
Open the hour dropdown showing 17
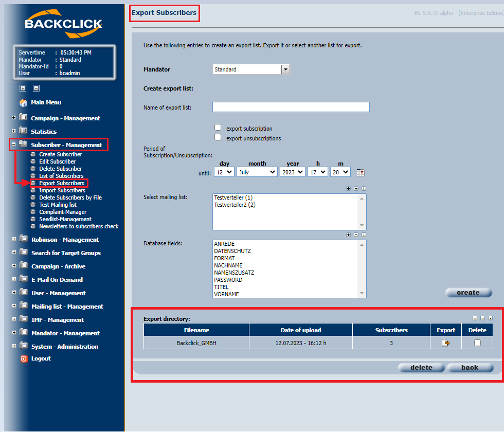tap(318, 172)
